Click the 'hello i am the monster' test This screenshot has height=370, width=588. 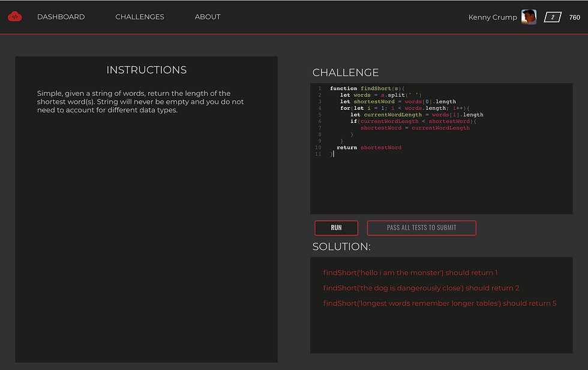[410, 273]
